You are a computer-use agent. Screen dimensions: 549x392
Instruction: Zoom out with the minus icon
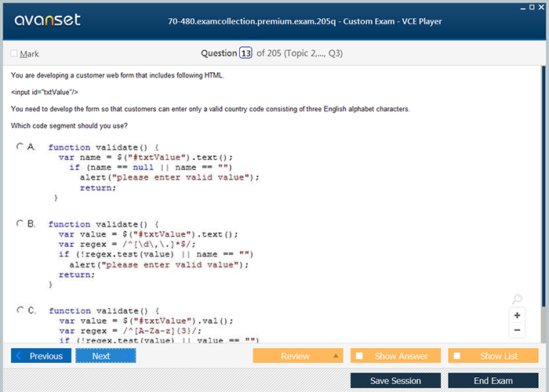point(517,330)
